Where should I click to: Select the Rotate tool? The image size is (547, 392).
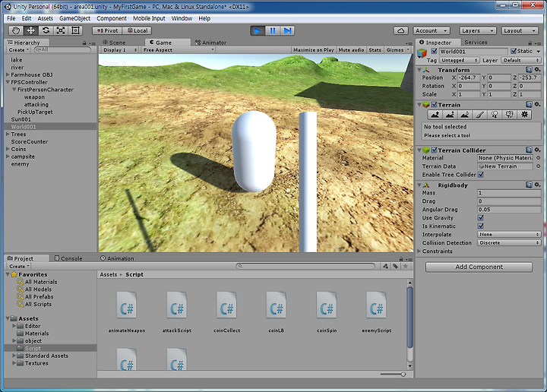[46, 30]
